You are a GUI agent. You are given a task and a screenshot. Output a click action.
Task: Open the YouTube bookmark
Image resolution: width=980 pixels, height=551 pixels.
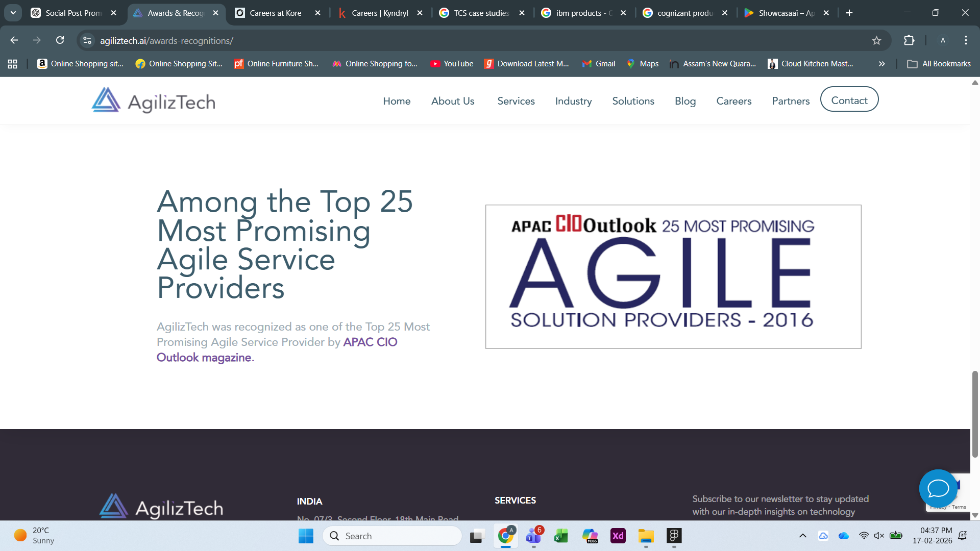point(452,63)
